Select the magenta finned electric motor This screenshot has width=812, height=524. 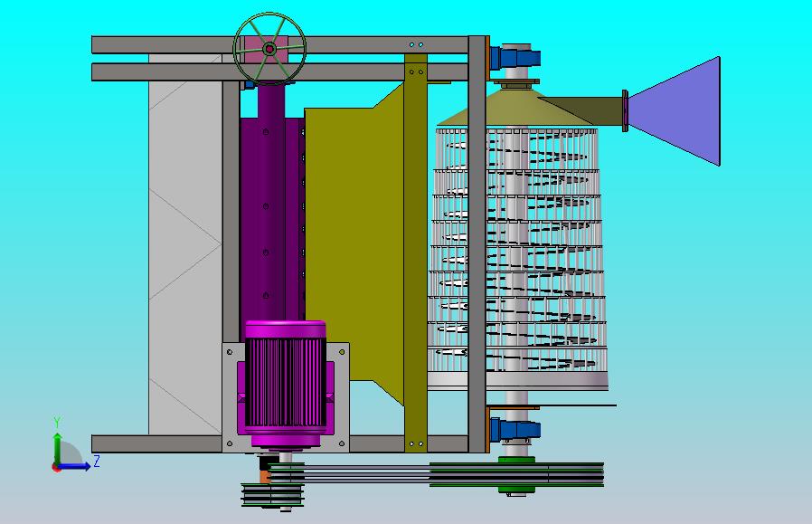(286, 385)
